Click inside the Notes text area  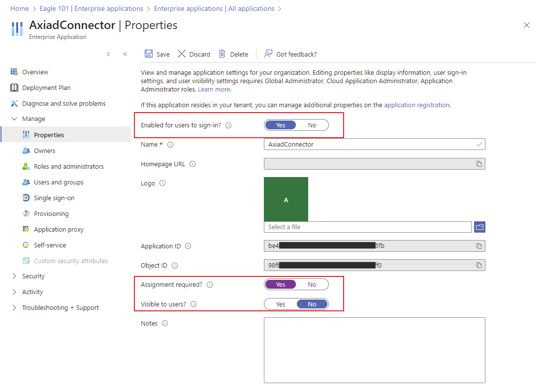click(374, 350)
